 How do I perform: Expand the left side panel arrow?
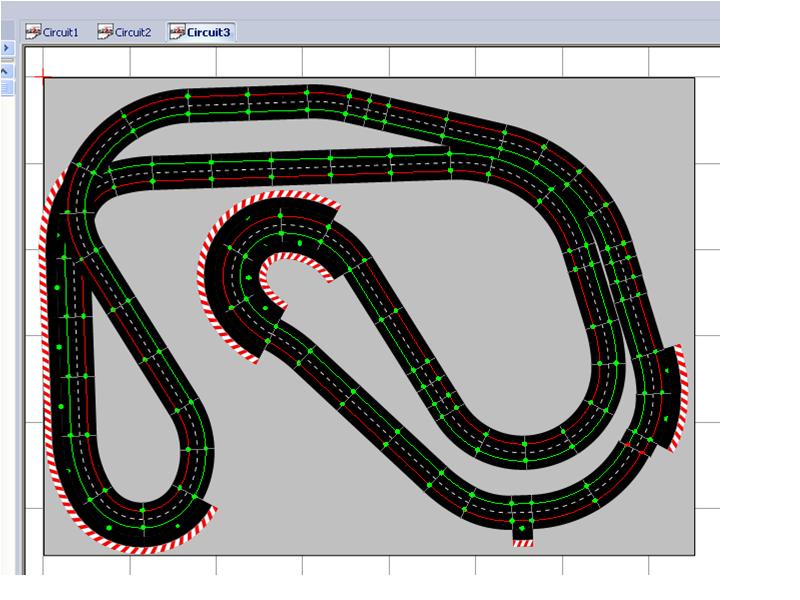point(6,48)
